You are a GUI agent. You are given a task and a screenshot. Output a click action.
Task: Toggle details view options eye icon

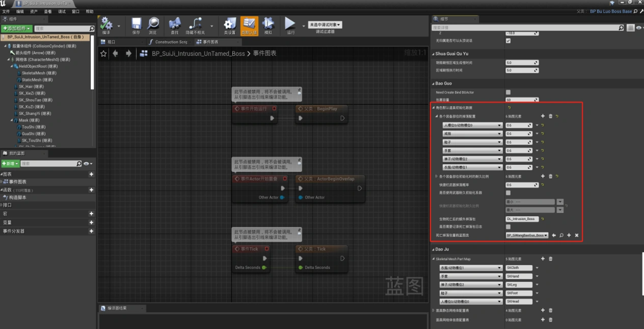639,28
